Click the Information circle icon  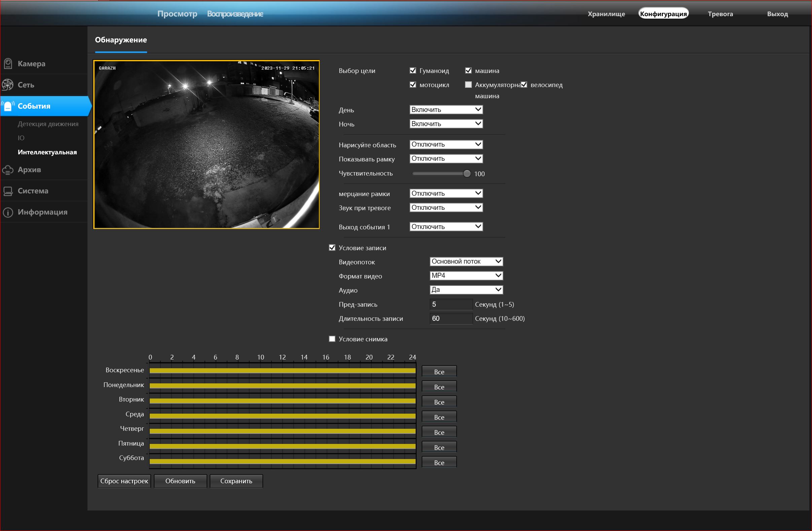coord(8,212)
